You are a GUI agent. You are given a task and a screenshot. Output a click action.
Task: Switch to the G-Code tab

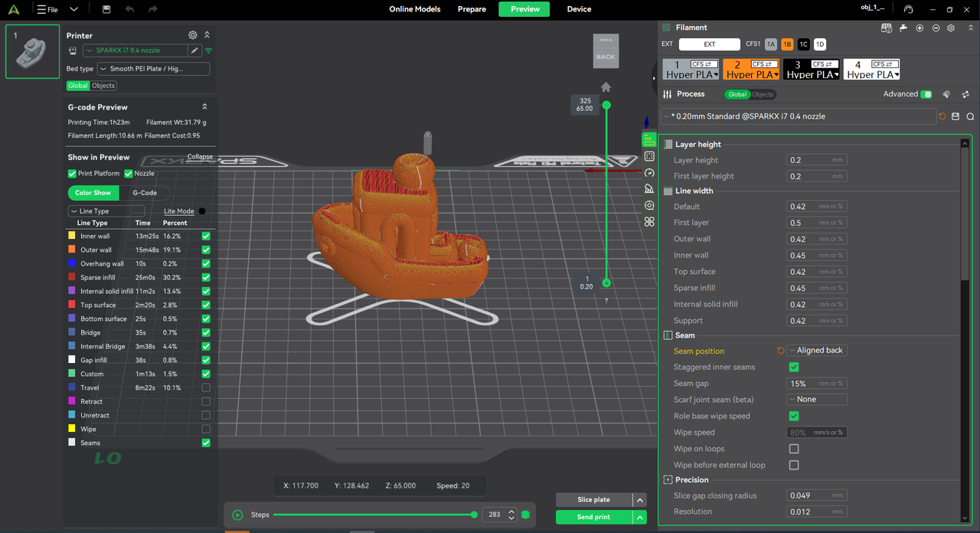coord(145,193)
